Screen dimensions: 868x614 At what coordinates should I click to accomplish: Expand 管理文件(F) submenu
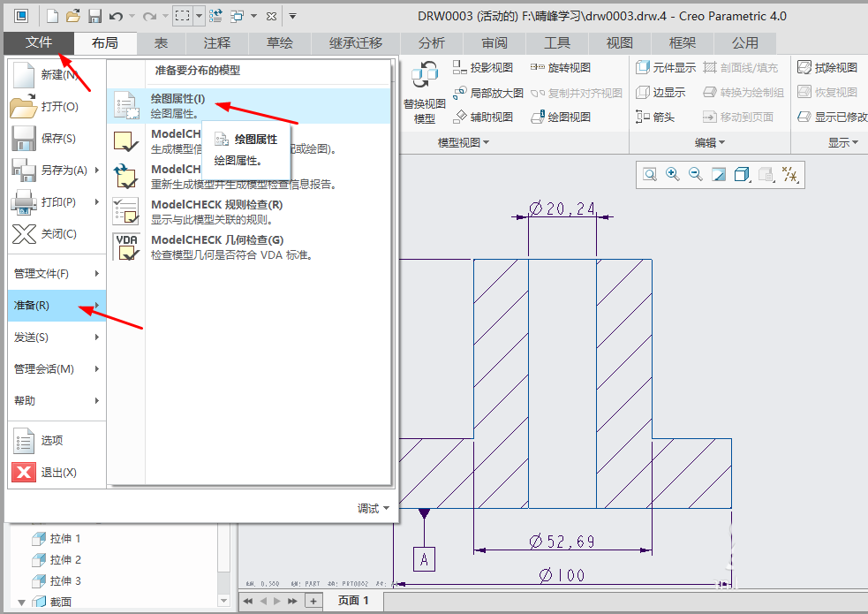tap(57, 274)
